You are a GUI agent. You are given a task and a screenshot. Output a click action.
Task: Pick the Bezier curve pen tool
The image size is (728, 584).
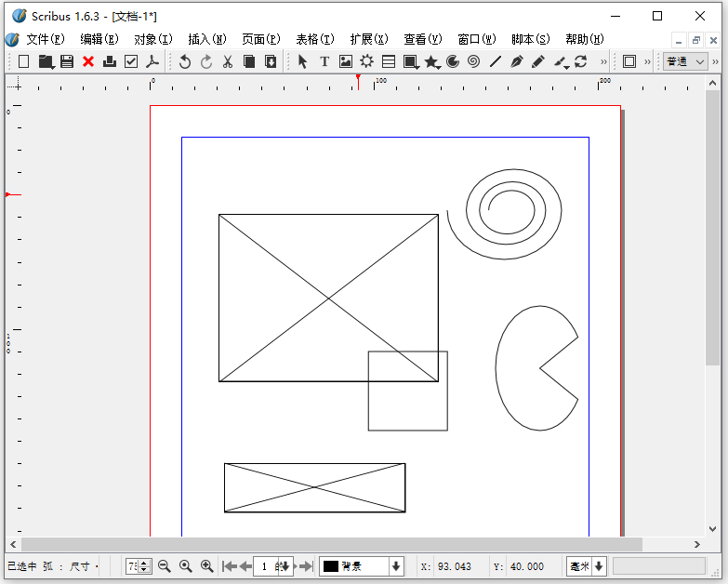(516, 61)
